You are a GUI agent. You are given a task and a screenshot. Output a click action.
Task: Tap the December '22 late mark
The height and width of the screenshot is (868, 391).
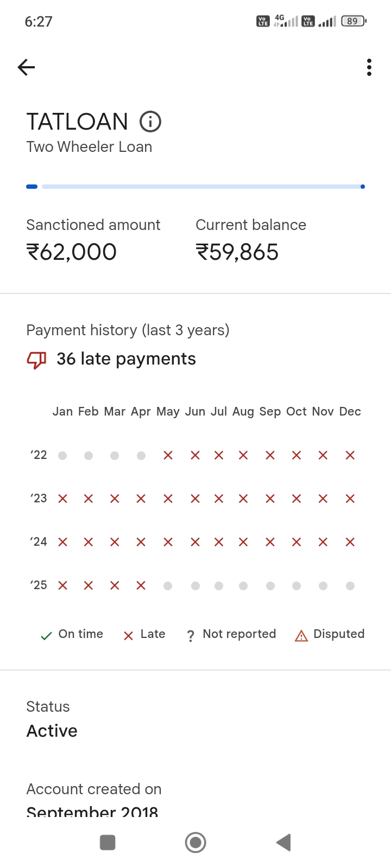(x=350, y=455)
